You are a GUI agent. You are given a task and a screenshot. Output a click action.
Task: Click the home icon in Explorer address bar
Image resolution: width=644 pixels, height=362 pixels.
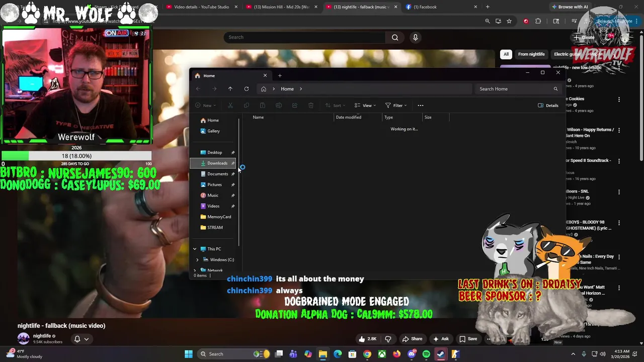pyautogui.click(x=263, y=89)
